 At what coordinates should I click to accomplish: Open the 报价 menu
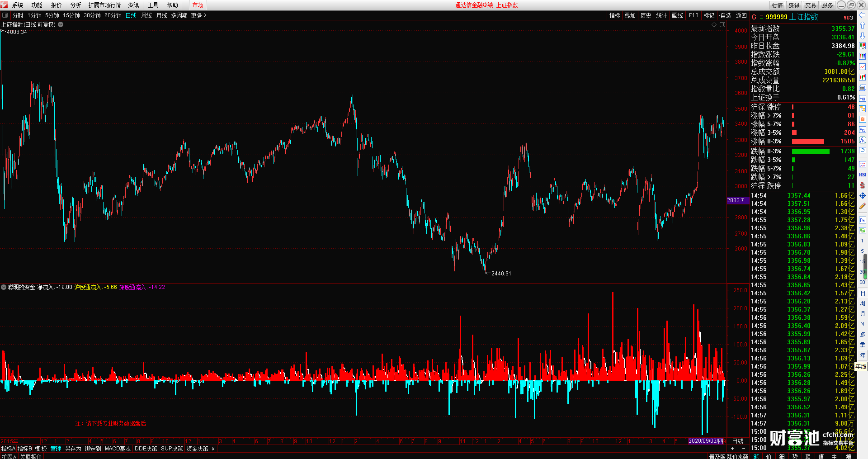pyautogui.click(x=57, y=5)
